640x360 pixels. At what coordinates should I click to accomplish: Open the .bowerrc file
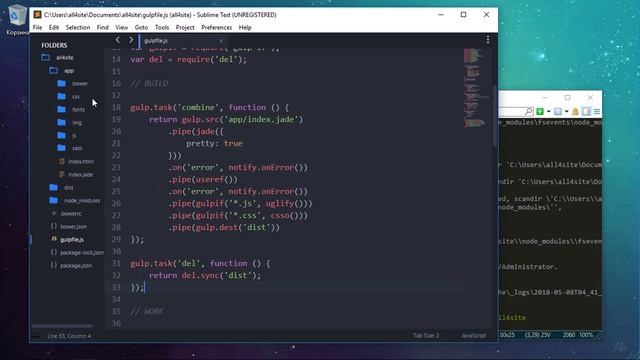point(71,213)
